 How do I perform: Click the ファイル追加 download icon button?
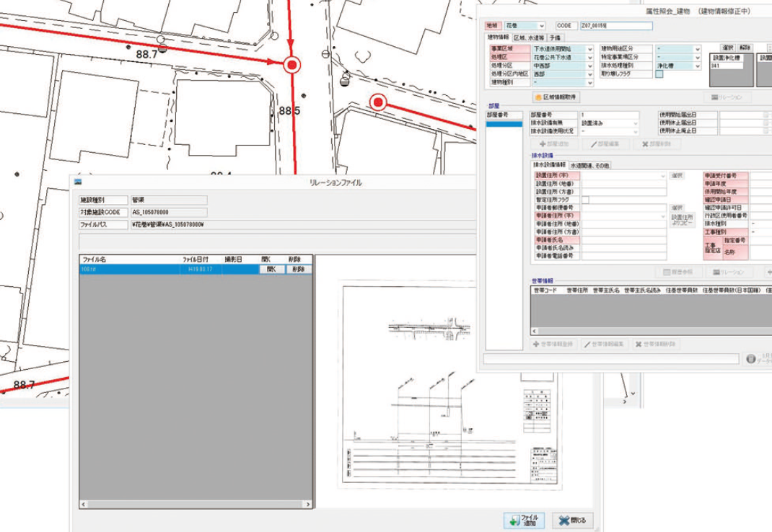(524, 520)
